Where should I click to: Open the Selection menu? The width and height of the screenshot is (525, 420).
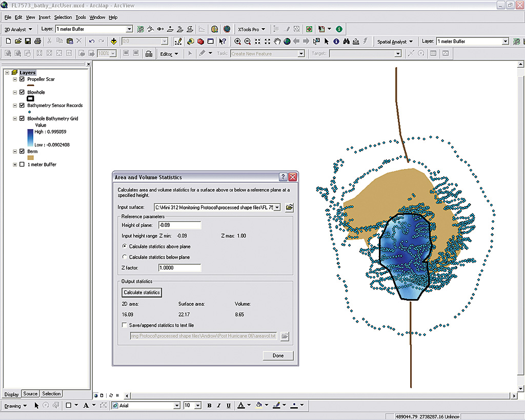63,17
